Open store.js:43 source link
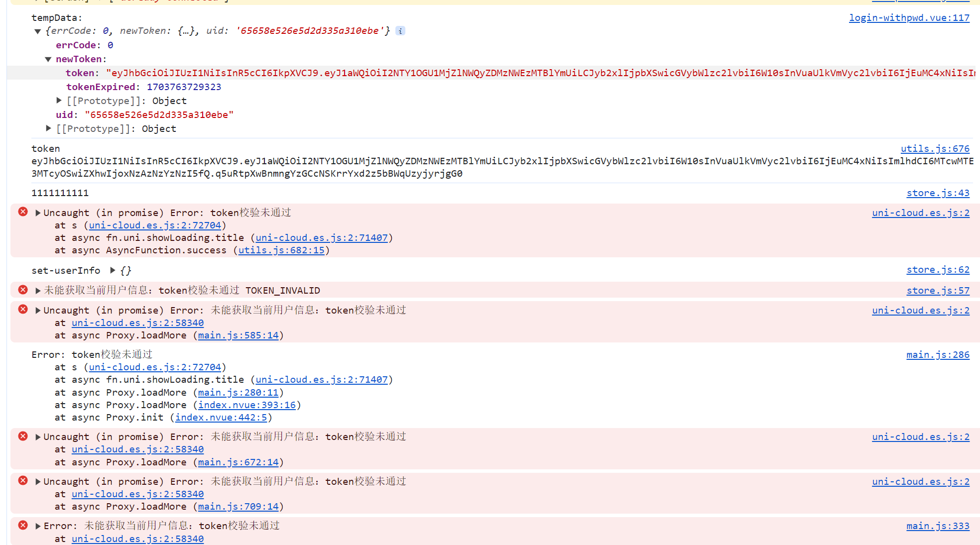The height and width of the screenshot is (545, 980). [x=938, y=193]
